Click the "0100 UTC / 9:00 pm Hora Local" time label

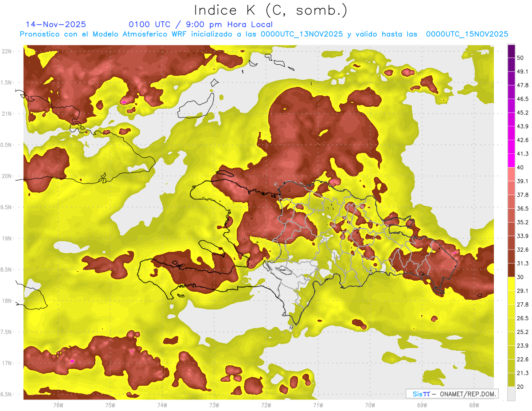pos(201,24)
